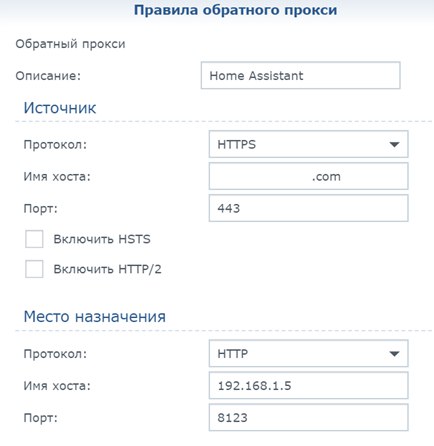Screen dimensions: 434x446
Task: Tick the Включить HTTP/2 checkbox
Action: tap(34, 269)
